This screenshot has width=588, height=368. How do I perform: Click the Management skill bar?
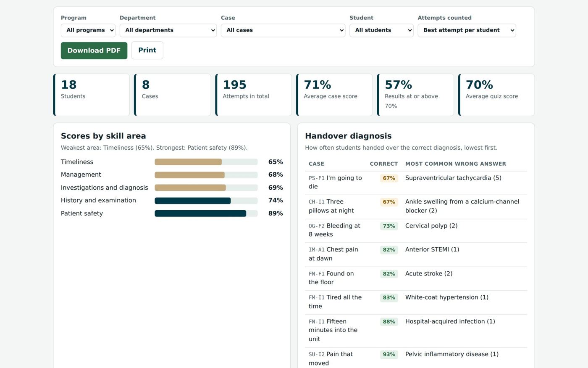(206, 175)
